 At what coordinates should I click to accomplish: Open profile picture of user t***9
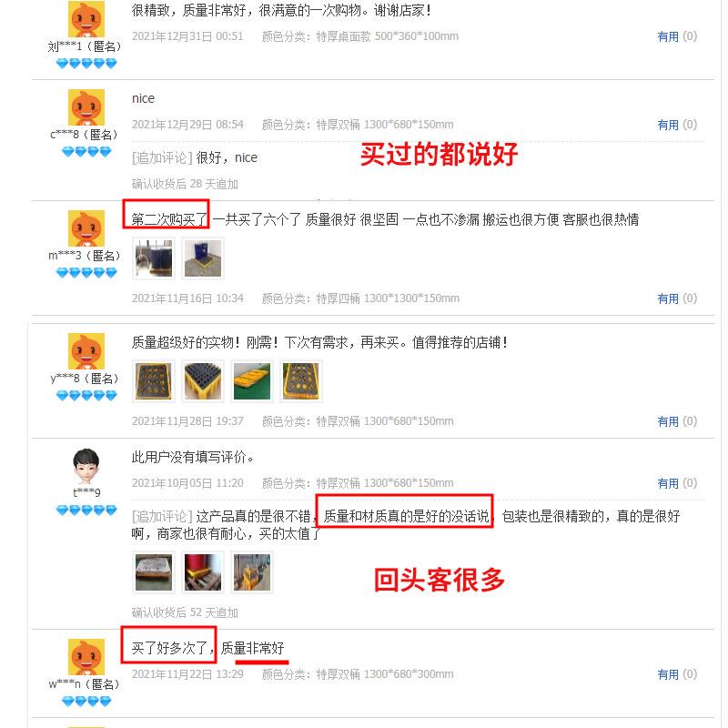(86, 466)
